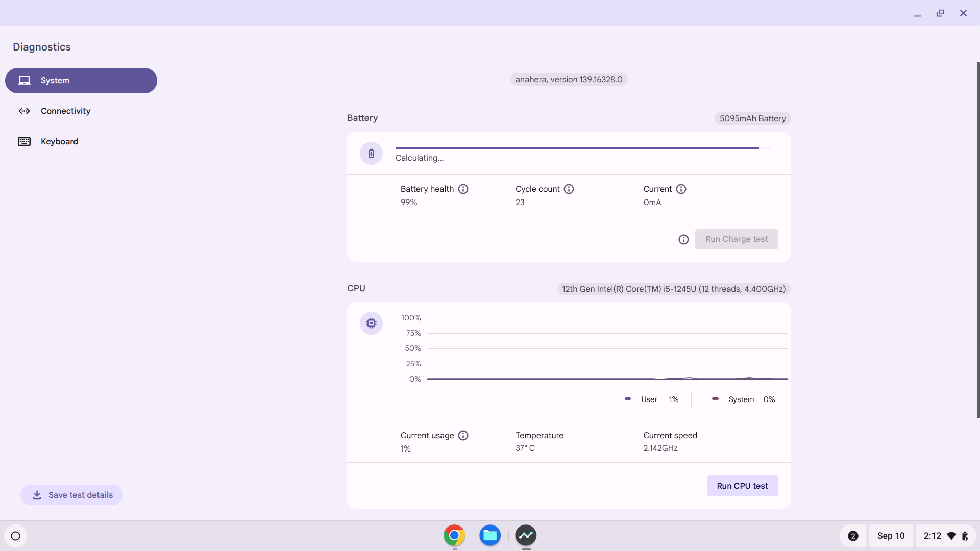Click the battery status tray icon
This screenshot has width=980, height=551.
point(965,536)
